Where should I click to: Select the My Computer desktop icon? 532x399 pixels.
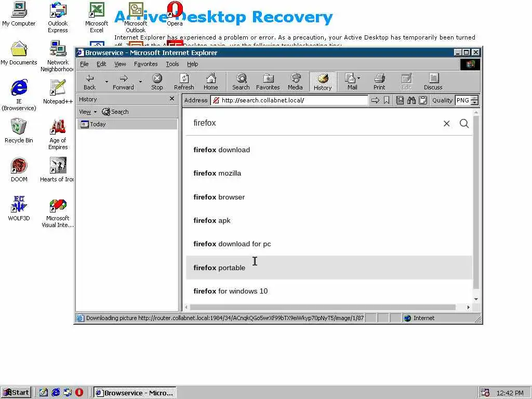[x=19, y=15]
